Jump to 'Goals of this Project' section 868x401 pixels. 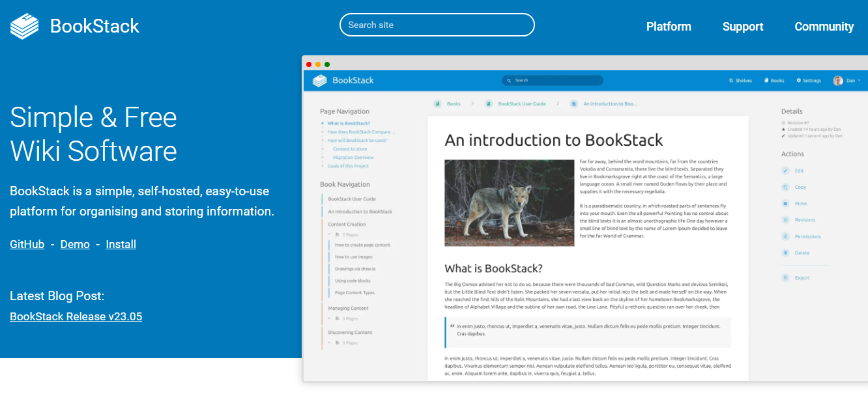pos(349,166)
